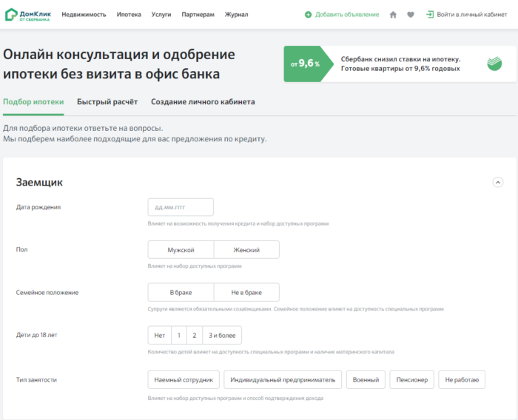Open the Ипотека menu

129,15
